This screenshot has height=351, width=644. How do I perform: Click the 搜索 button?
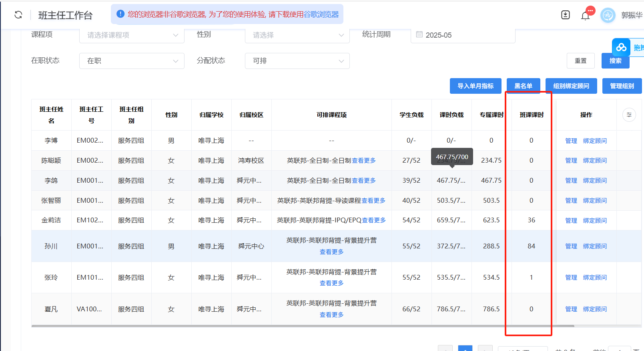[615, 61]
